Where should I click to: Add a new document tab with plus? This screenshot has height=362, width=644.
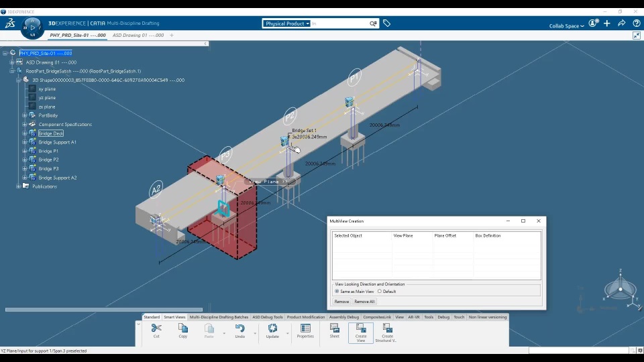[x=172, y=36]
